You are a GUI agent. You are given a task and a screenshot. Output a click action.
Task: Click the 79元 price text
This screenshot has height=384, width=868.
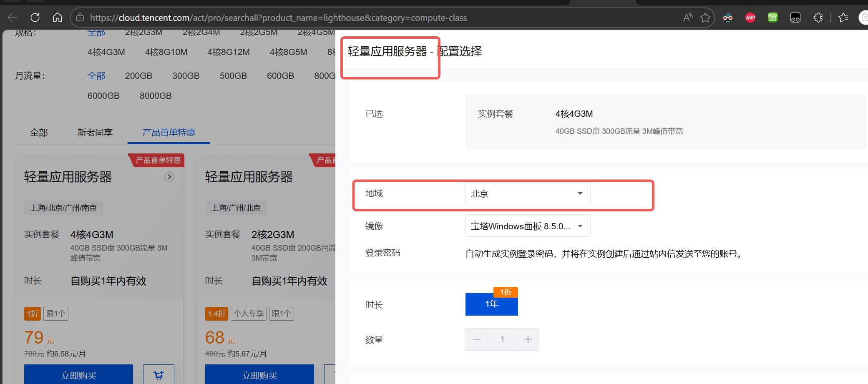[x=39, y=338]
